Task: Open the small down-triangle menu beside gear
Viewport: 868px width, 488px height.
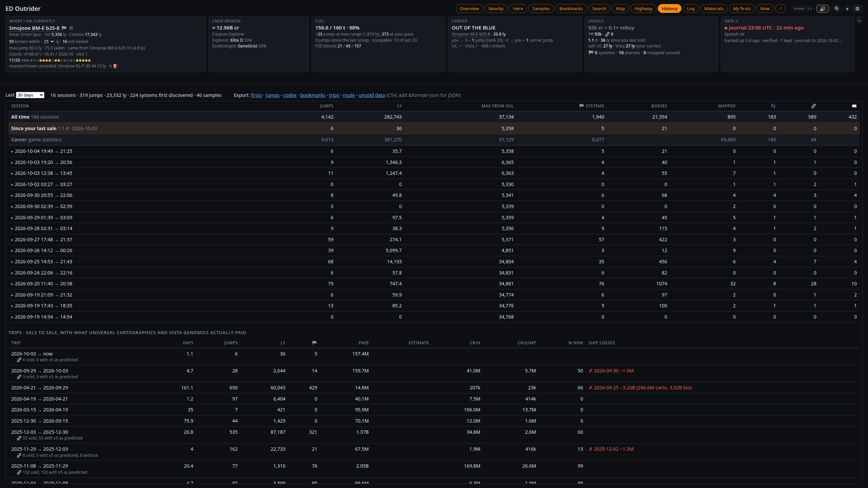Action: [847, 9]
